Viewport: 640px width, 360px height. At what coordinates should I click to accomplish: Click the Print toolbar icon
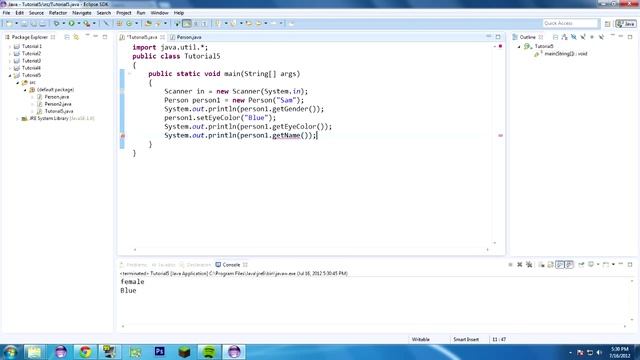point(42,23)
